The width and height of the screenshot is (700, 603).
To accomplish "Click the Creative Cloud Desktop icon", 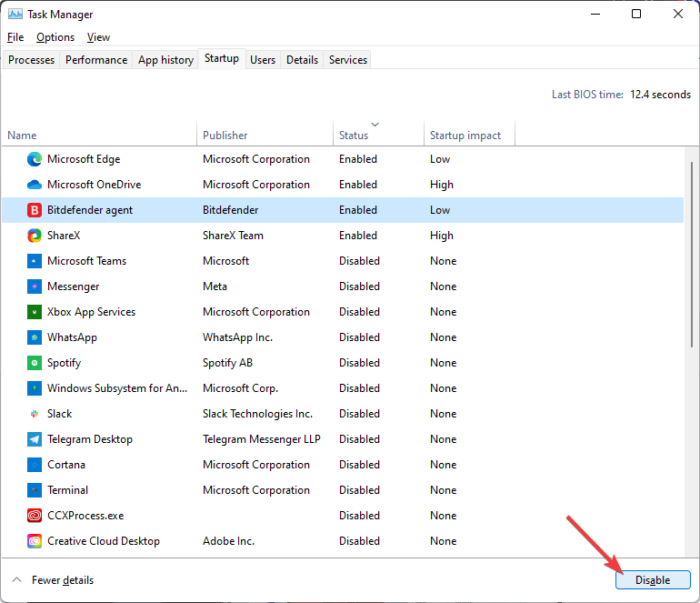I will coord(35,541).
